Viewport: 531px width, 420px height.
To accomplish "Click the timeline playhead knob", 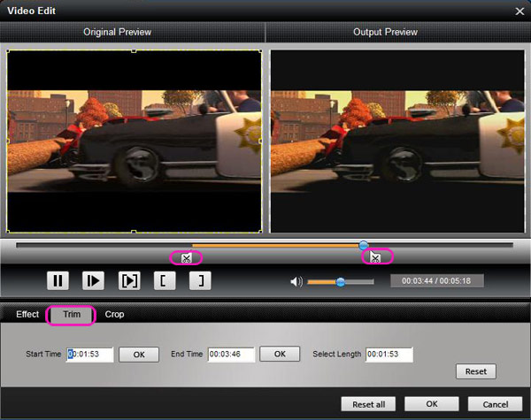I will pos(364,245).
